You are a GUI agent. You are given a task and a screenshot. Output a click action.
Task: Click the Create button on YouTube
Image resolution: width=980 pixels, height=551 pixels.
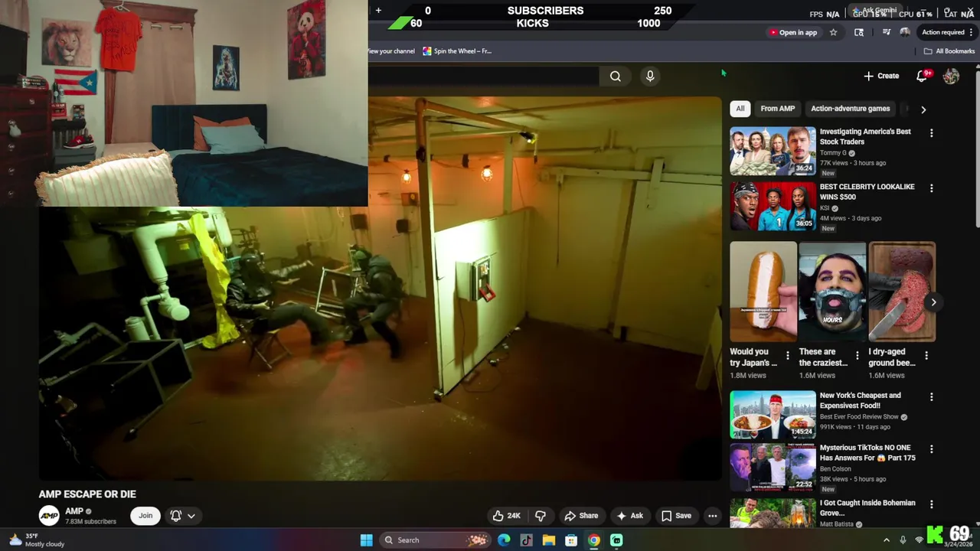tap(881, 76)
